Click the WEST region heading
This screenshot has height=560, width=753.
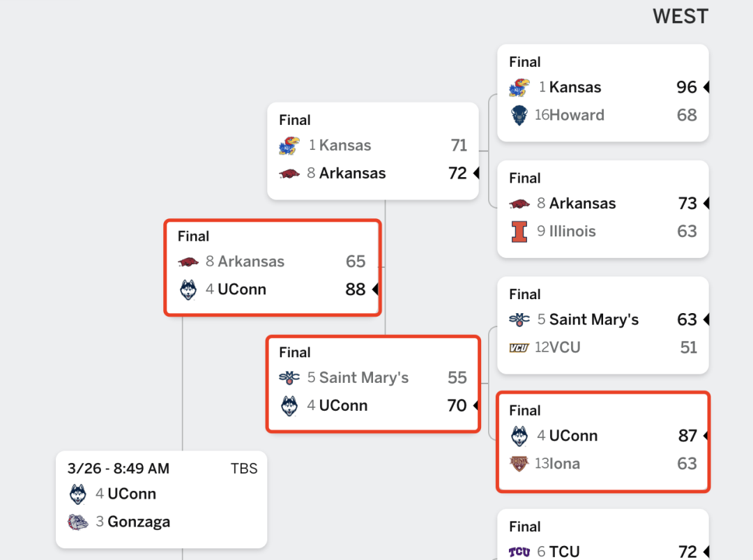click(x=680, y=17)
